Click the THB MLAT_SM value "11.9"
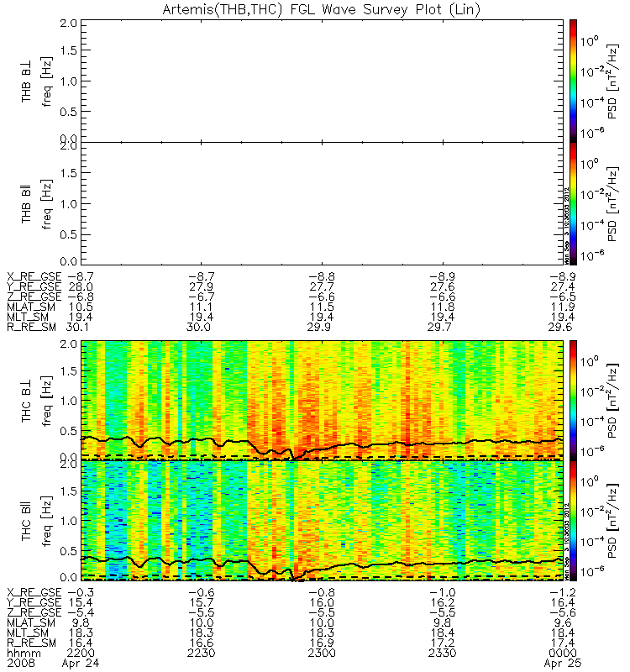 563,307
